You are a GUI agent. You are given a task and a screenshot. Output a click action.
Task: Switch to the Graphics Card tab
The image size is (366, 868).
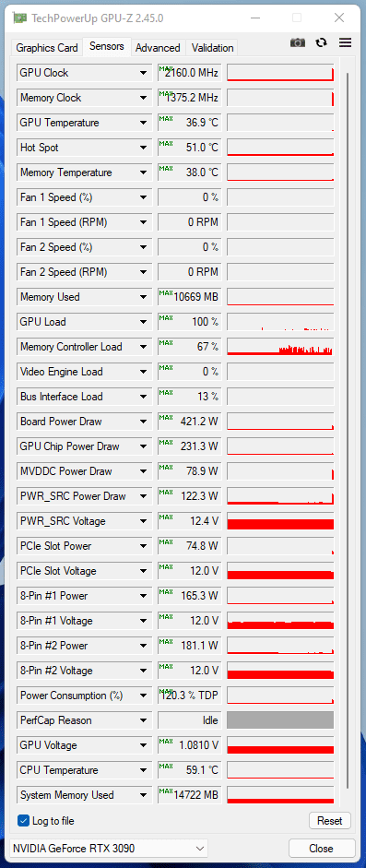coord(47,48)
